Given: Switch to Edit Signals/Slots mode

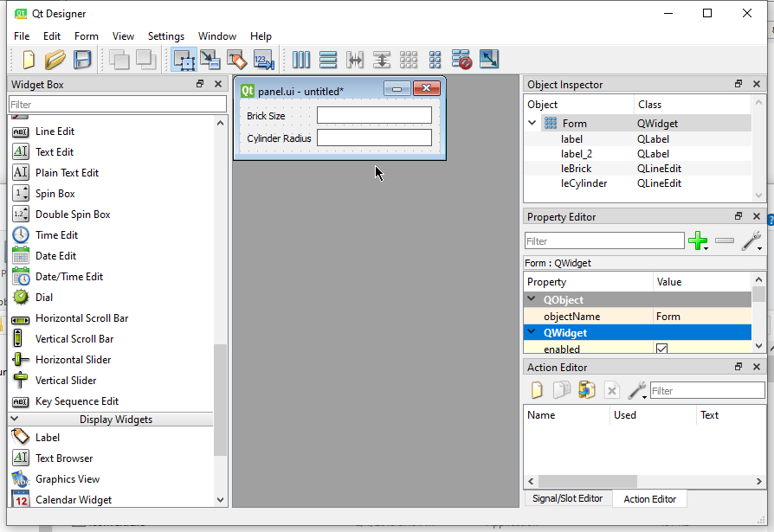Looking at the screenshot, I should point(210,60).
